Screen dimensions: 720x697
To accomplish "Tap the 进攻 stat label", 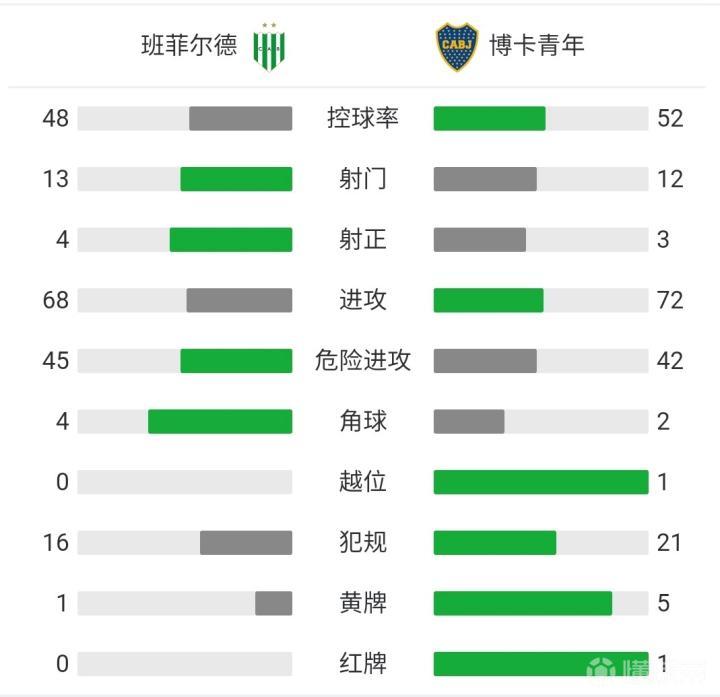I will click(362, 300).
